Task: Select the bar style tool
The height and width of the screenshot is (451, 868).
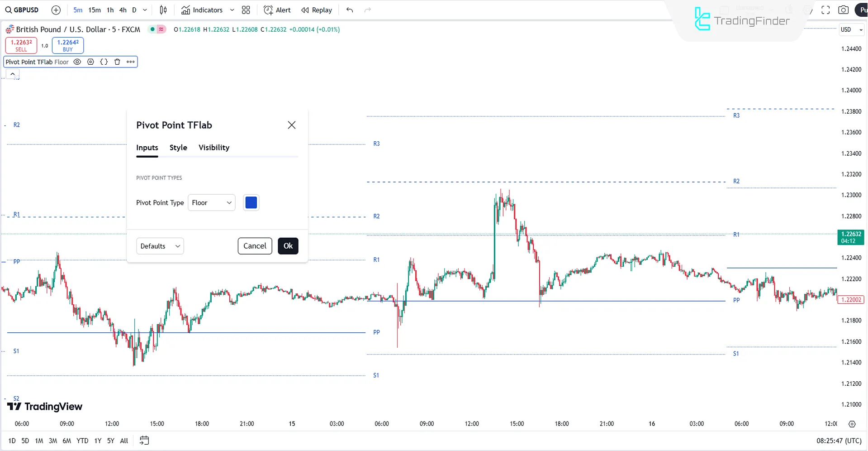Action: (x=163, y=10)
